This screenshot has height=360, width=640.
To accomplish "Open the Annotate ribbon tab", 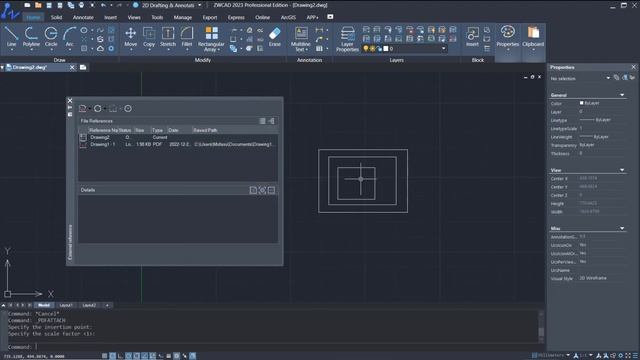I will [83, 18].
